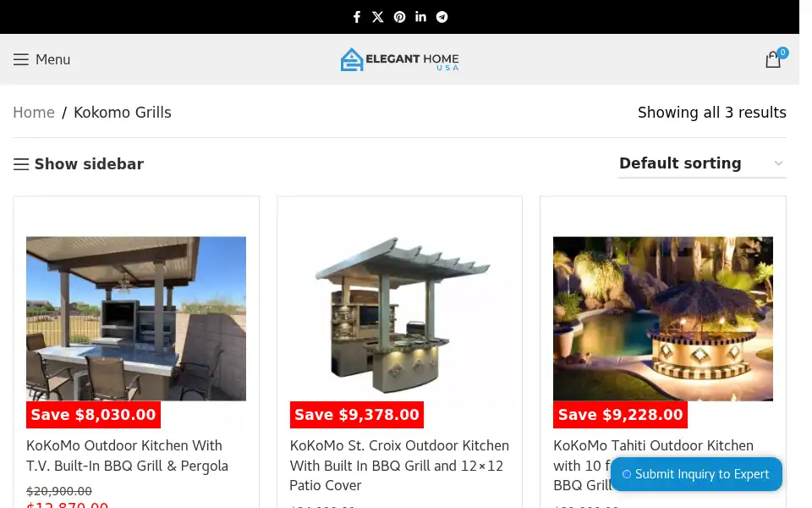812x508 pixels.
Task: Open KoKoMo St. Croix kitchen product image
Action: [x=399, y=318]
